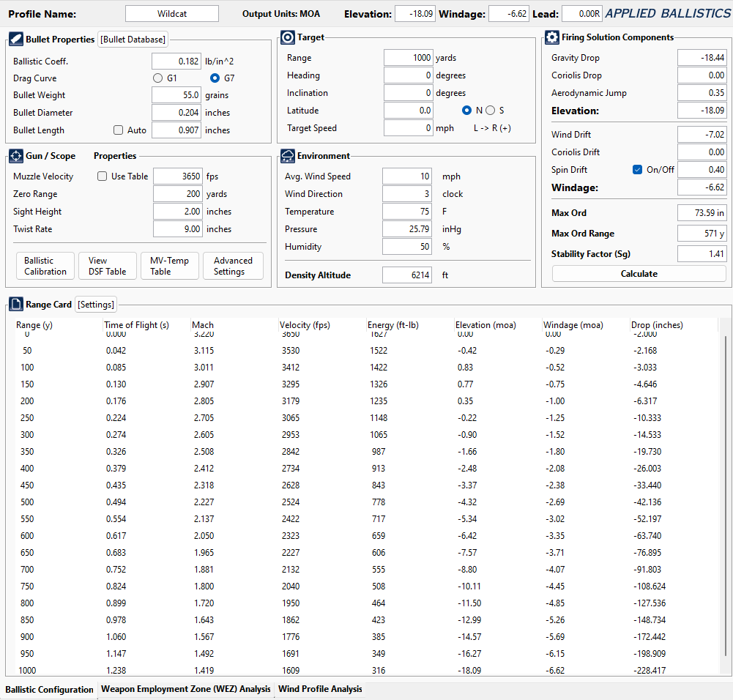Screen dimensions: 733x700
Task: Select S latitude hemisphere radio button
Action: pos(491,111)
